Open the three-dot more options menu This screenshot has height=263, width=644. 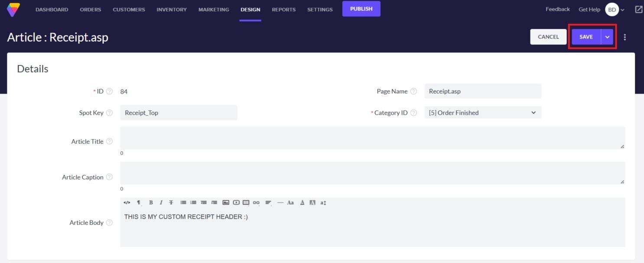click(x=624, y=37)
